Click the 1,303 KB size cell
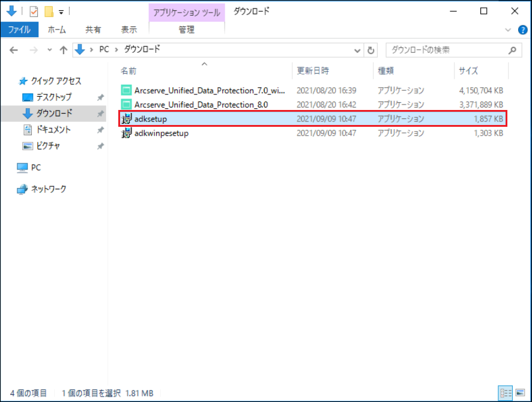The width and height of the screenshot is (532, 402). click(x=489, y=133)
